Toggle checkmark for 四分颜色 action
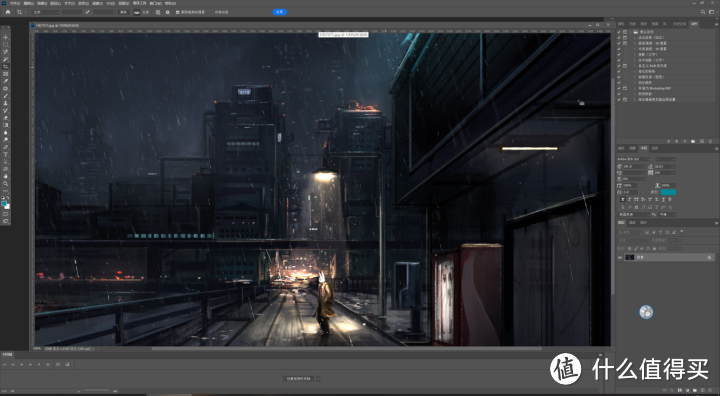 pos(619,83)
